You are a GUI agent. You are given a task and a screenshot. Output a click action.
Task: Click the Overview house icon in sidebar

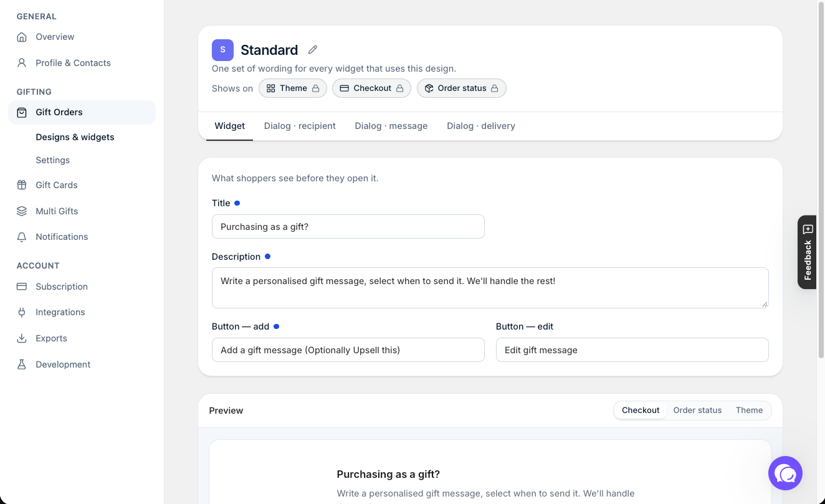pyautogui.click(x=22, y=37)
